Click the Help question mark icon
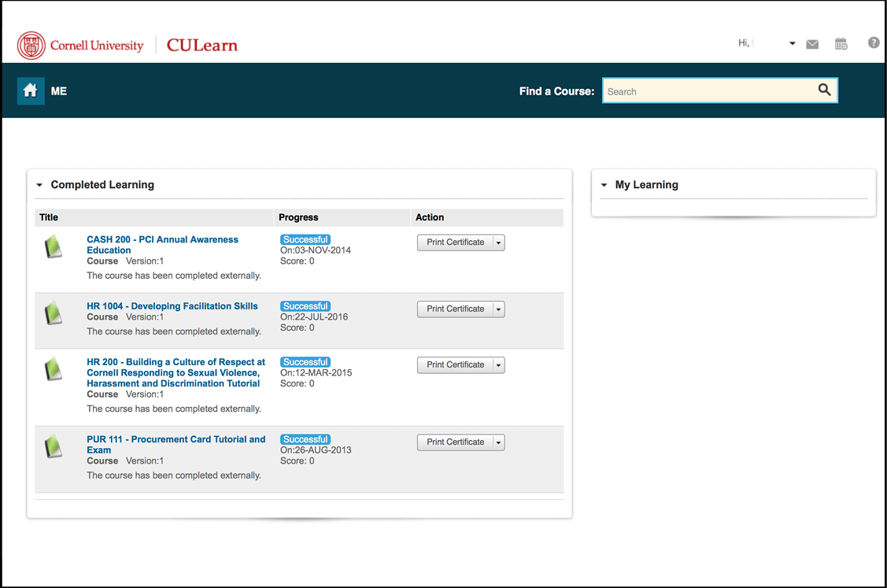Image resolution: width=887 pixels, height=588 pixels. point(873,43)
